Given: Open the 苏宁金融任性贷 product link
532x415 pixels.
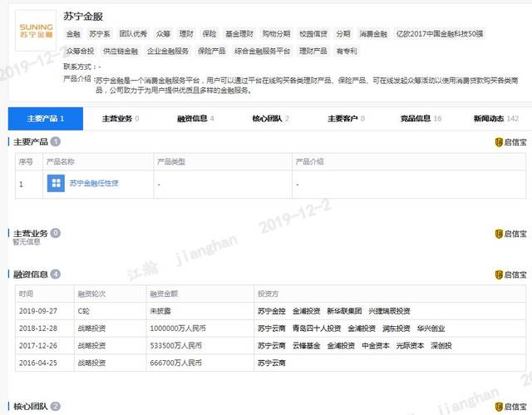Looking at the screenshot, I should click(x=94, y=183).
